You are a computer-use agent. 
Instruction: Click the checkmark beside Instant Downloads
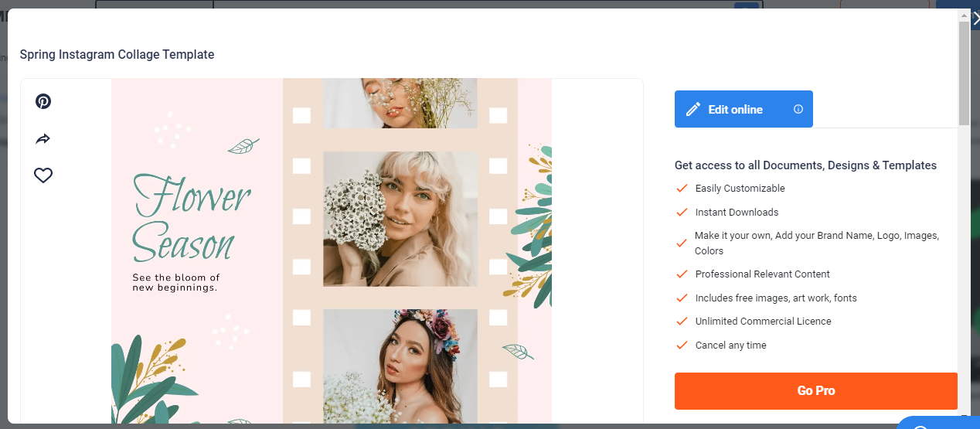(x=682, y=213)
